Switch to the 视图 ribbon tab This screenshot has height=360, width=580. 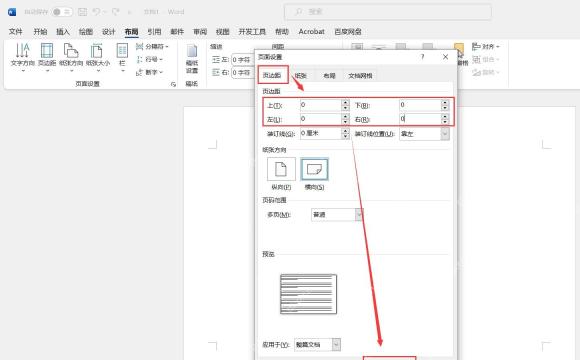[223, 32]
